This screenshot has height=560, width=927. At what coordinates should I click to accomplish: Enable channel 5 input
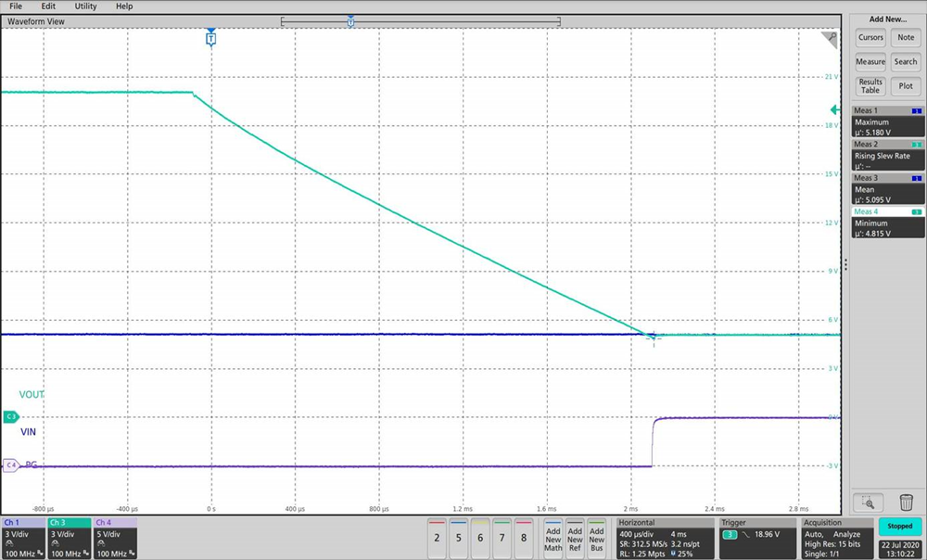458,536
